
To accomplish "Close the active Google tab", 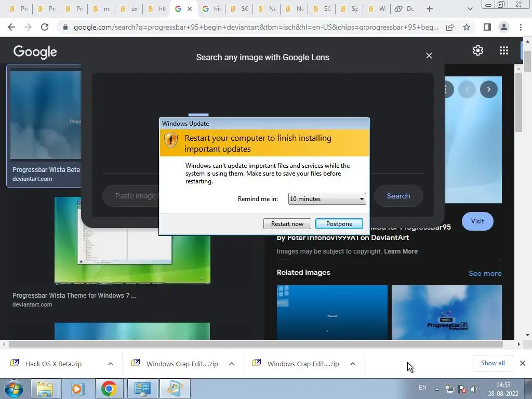I will 190,9.
